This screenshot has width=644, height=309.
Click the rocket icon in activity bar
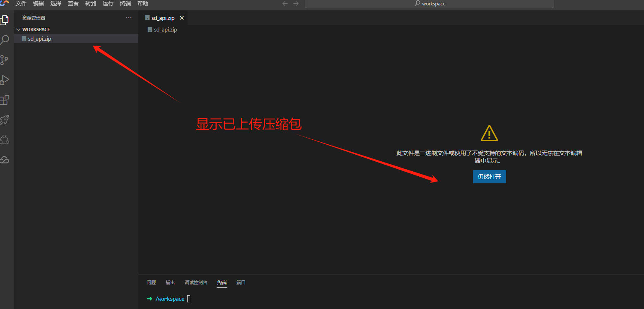(5, 120)
